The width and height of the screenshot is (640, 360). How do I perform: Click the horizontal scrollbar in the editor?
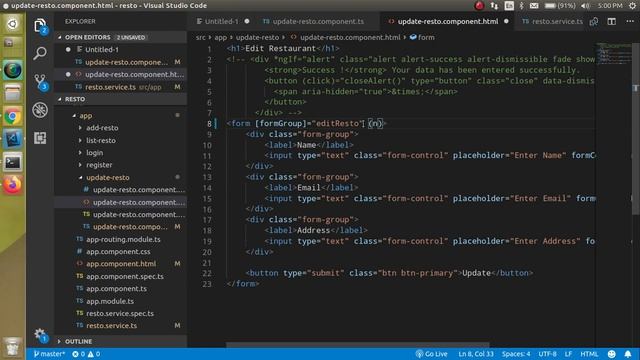pos(358,345)
